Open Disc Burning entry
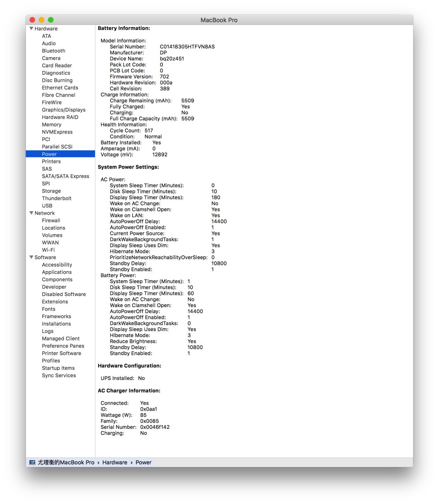Screen dimensions: 439x504 click(57, 80)
